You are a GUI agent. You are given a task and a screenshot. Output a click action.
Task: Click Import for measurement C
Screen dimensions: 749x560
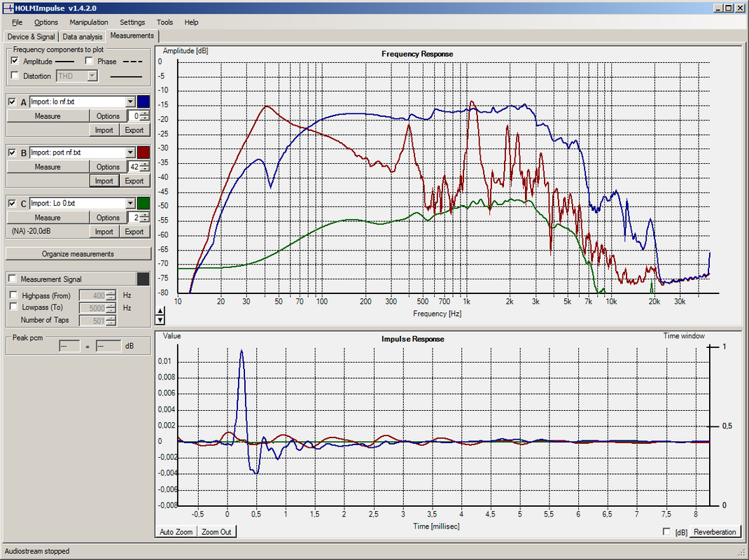click(x=104, y=232)
